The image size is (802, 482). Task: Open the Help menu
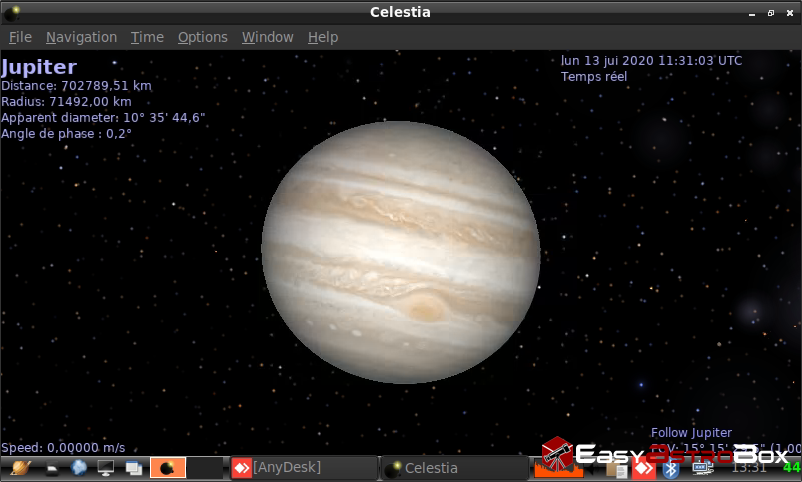[323, 37]
